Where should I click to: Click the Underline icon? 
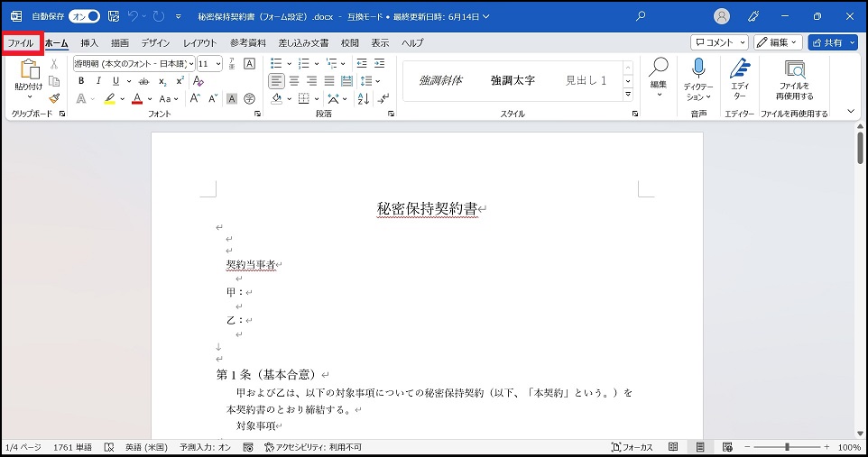[x=115, y=81]
